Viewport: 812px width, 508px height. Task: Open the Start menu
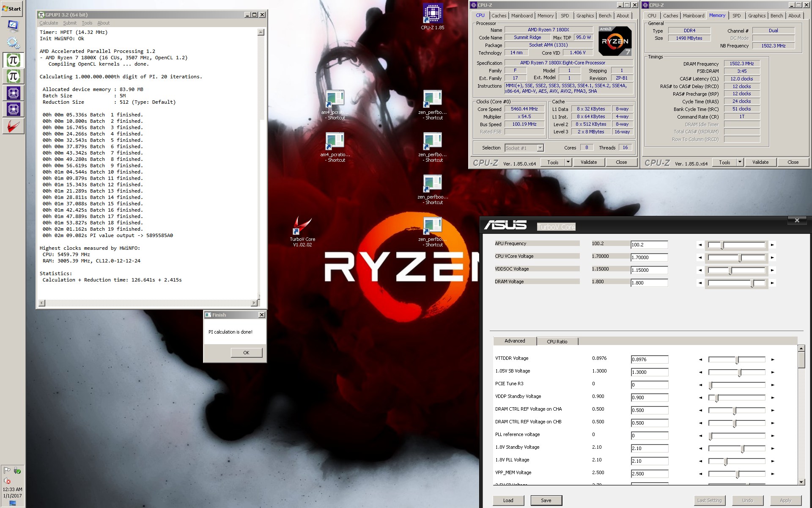(12, 8)
